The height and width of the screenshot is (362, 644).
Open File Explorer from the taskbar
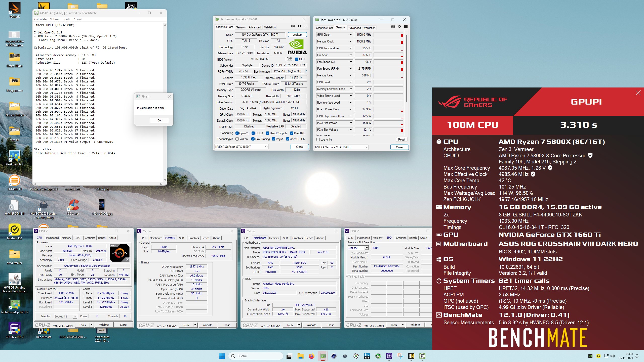click(x=300, y=356)
